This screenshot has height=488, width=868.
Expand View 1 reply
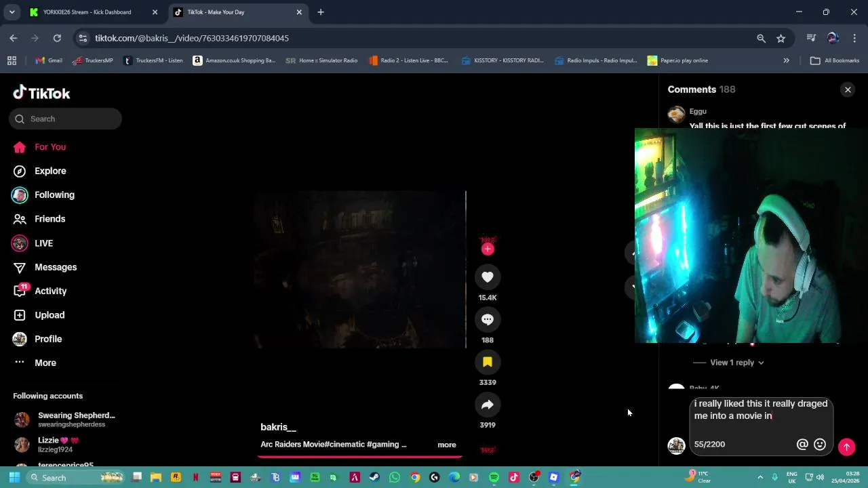click(737, 363)
